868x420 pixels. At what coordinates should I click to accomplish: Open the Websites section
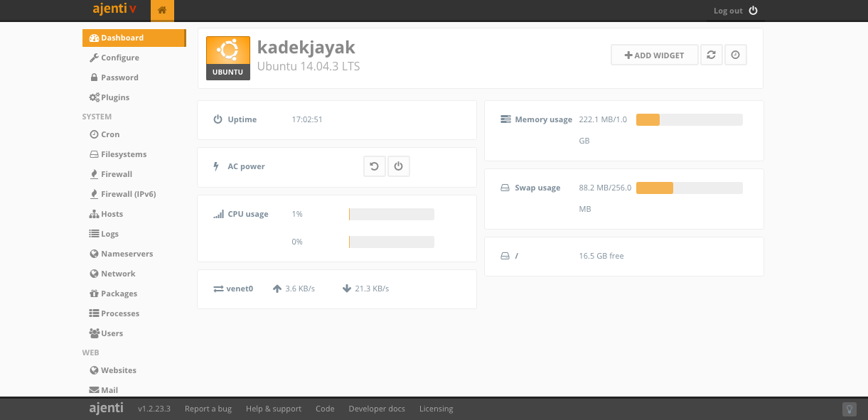pos(119,370)
